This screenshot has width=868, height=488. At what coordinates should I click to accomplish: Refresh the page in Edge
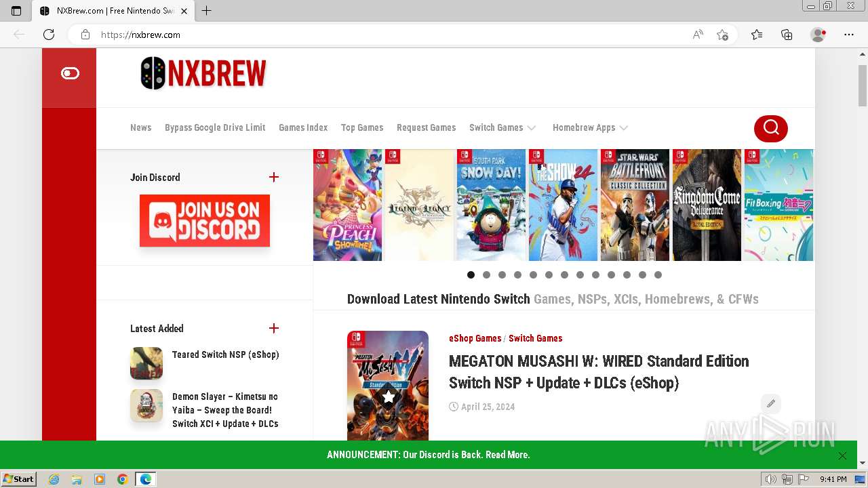[49, 35]
